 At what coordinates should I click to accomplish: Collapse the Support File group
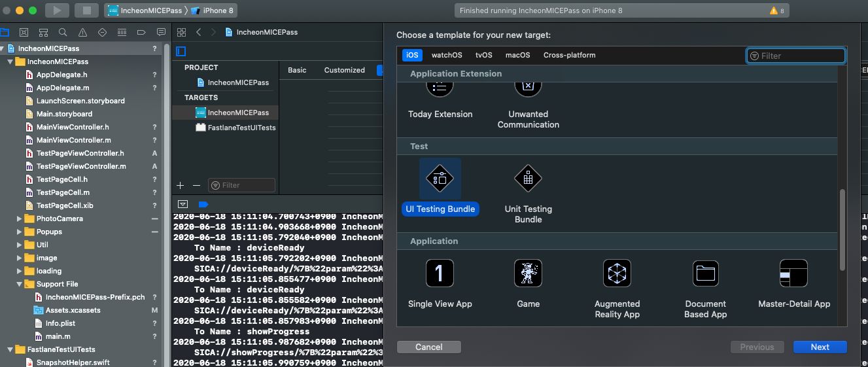19,284
